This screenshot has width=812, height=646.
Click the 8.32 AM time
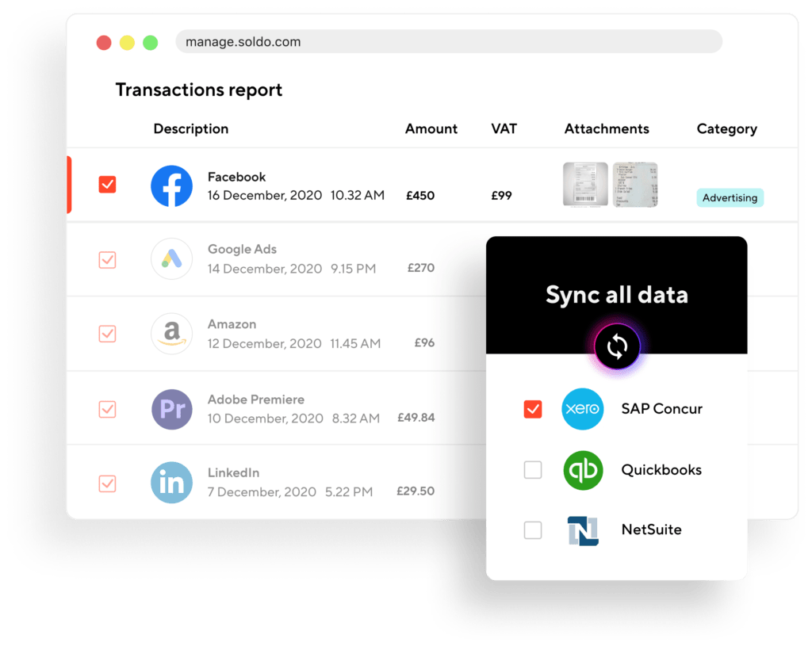pos(356,418)
